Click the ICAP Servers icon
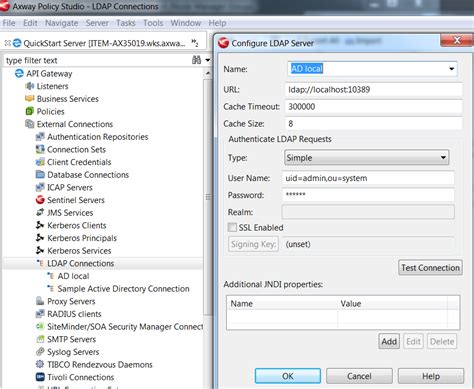 (40, 187)
